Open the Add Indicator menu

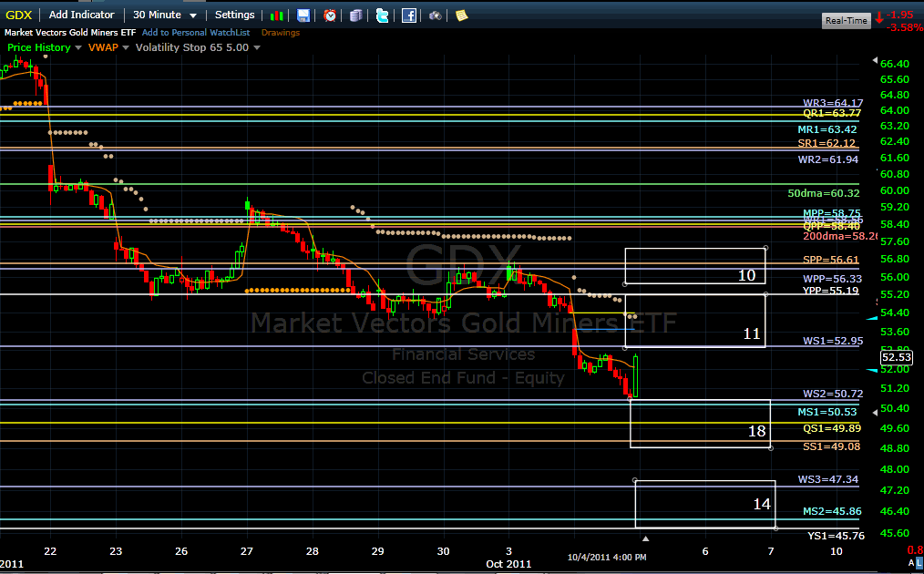pos(81,15)
